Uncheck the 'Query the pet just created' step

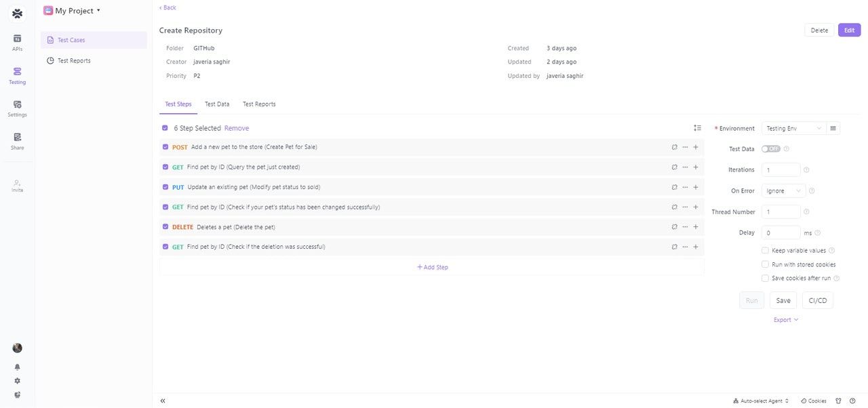click(165, 167)
